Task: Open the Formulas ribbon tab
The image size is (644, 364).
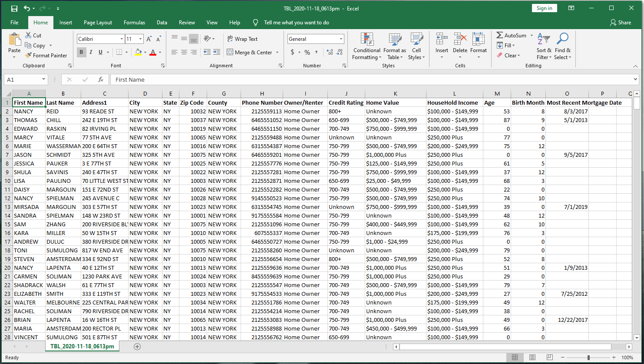Action: 134,23
